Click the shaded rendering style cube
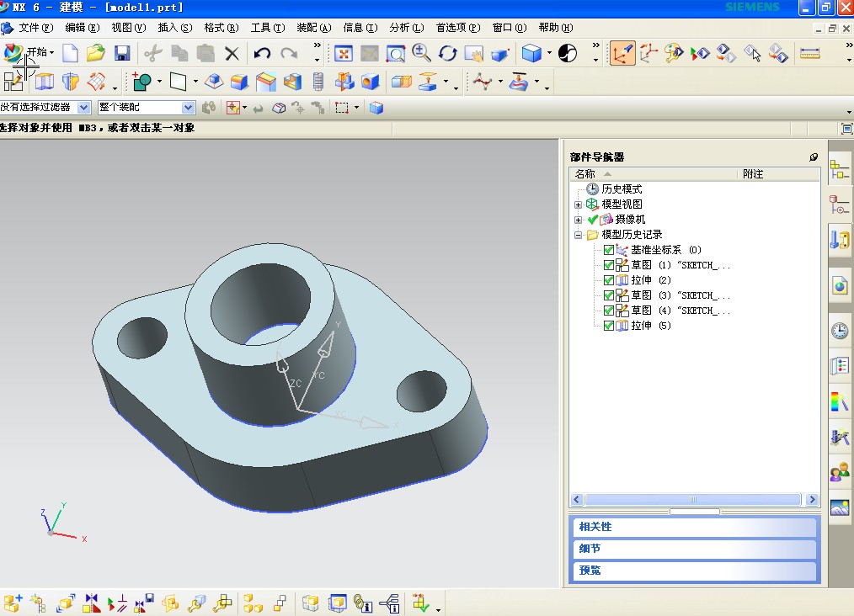This screenshot has width=854, height=616. point(531,53)
